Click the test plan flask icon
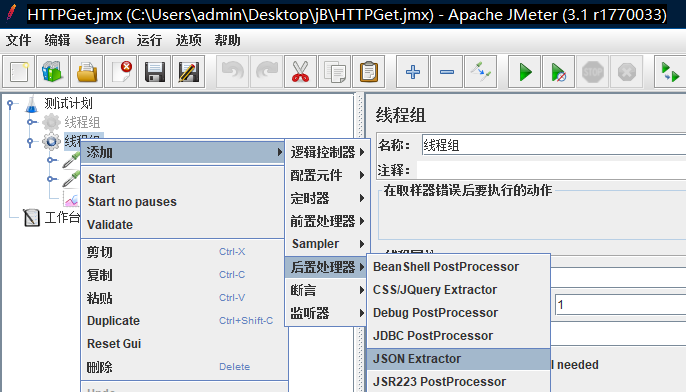Image resolution: width=686 pixels, height=392 pixels. point(32,104)
